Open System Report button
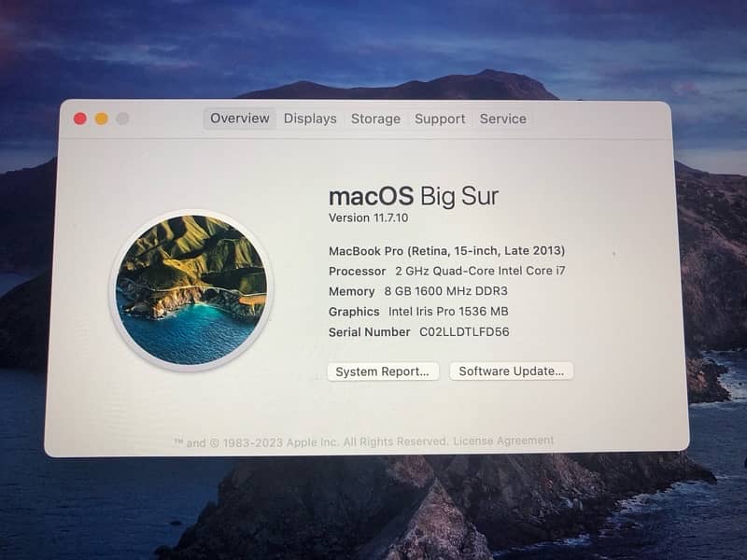747x560 pixels. (x=383, y=371)
